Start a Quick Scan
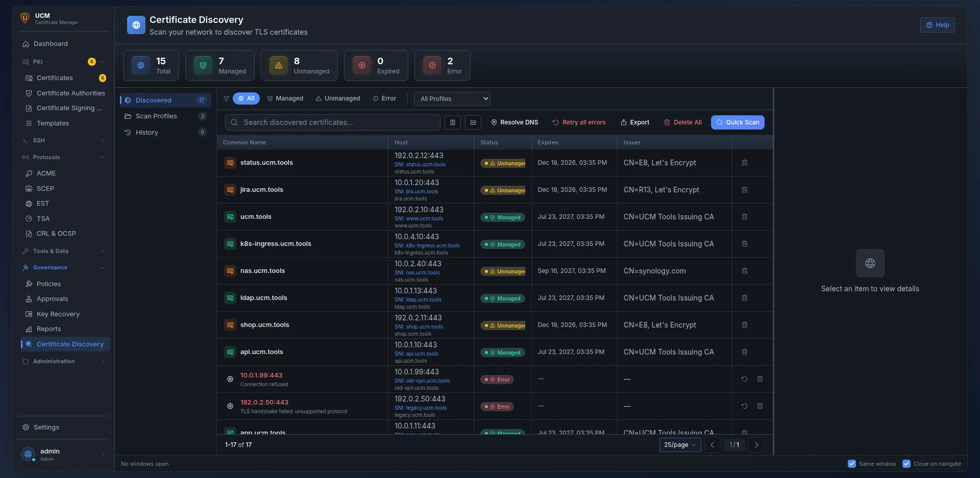The width and height of the screenshot is (980, 478). pyautogui.click(x=738, y=122)
